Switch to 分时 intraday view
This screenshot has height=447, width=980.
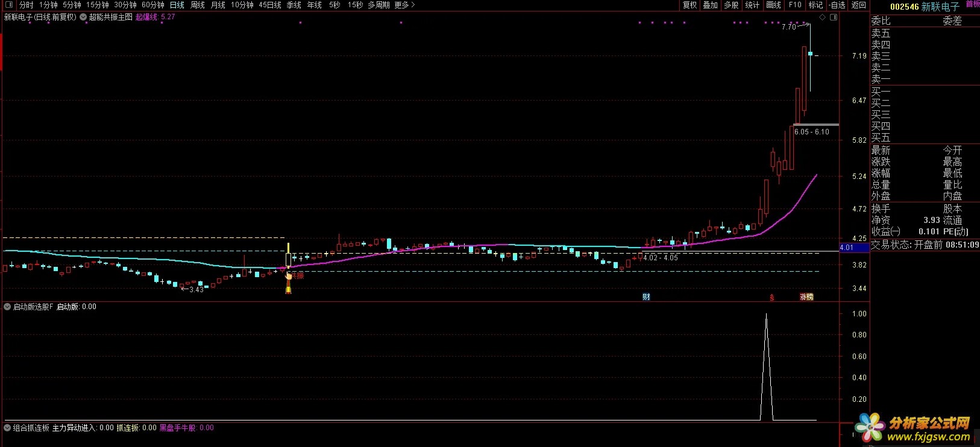pos(26,5)
